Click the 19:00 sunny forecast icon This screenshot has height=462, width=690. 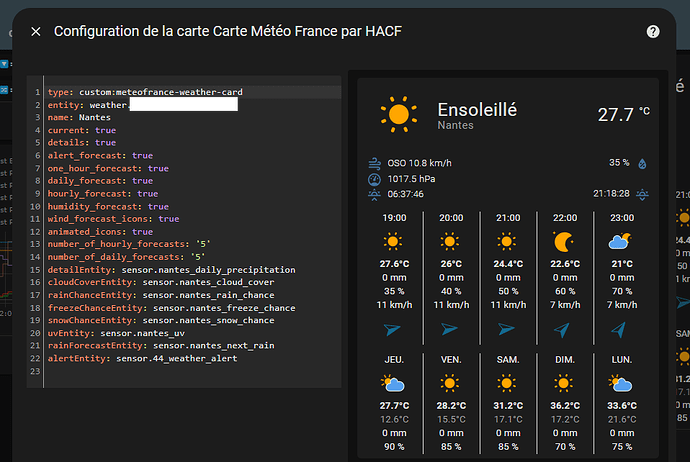393,242
